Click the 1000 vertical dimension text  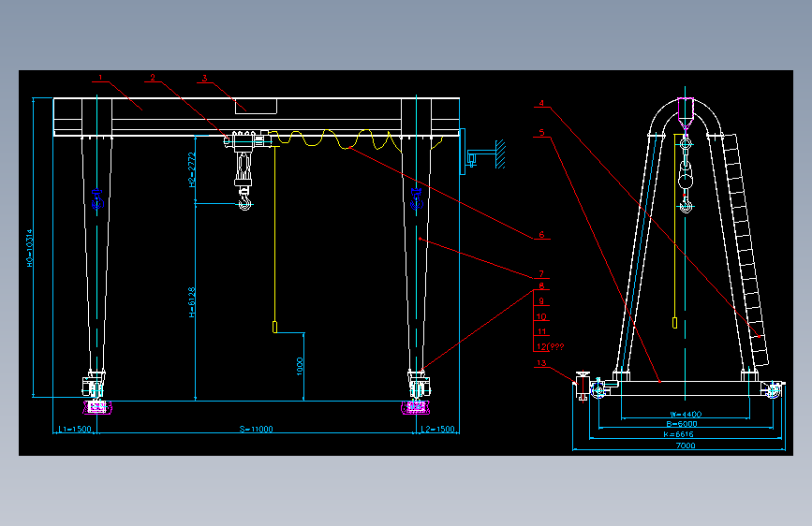click(x=300, y=367)
